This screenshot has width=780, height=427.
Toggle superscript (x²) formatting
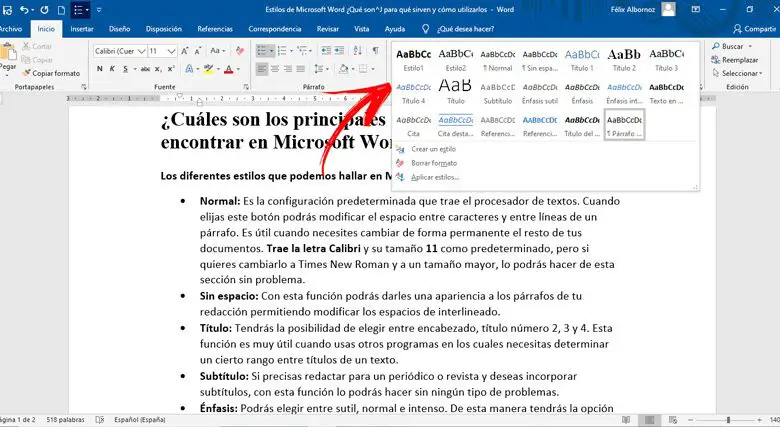coord(171,69)
